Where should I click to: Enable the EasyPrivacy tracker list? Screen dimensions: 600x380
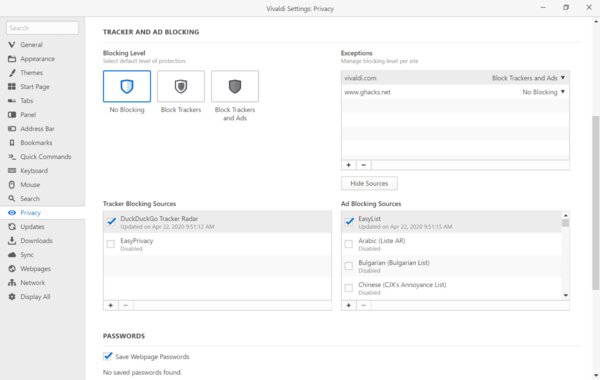(111, 244)
